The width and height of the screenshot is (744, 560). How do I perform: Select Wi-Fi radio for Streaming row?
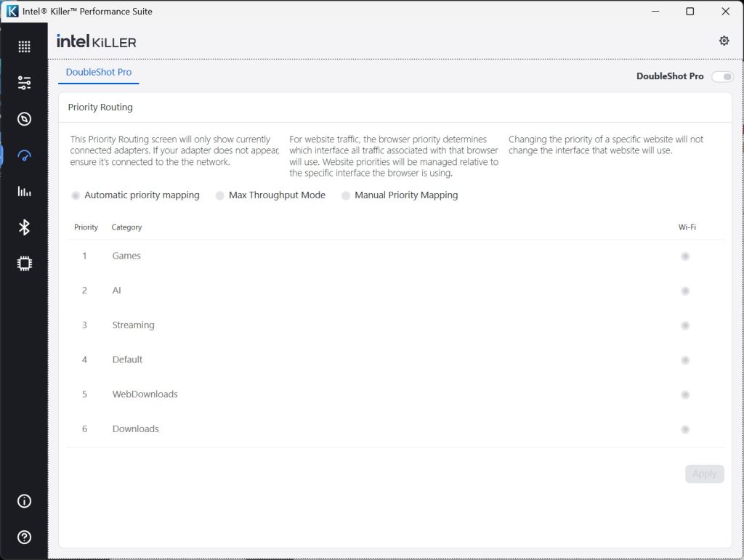point(685,325)
